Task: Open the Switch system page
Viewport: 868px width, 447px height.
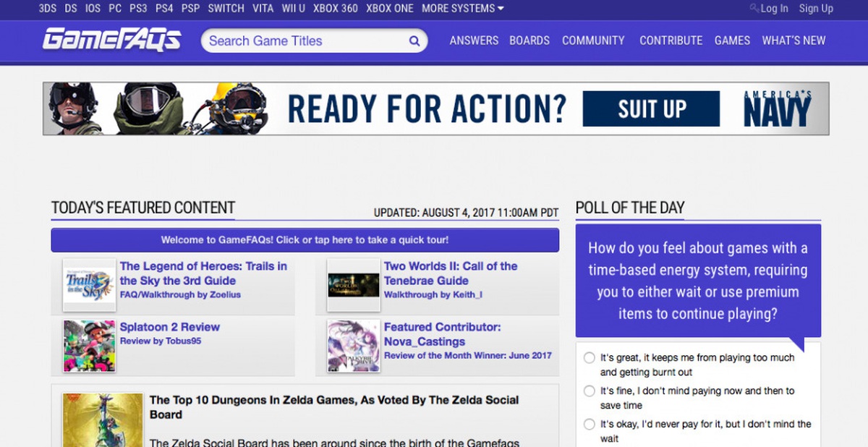Action: click(x=226, y=9)
